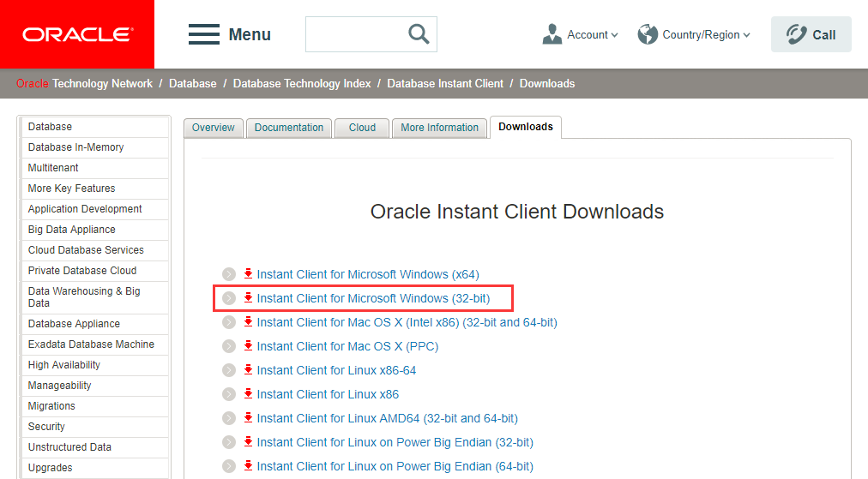Screen dimensions: 868x479
Task: Click download icon for Mac OS X (Intel x86)
Action: [248, 322]
